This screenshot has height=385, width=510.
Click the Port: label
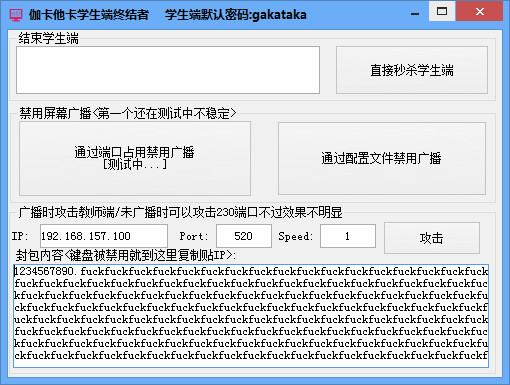point(193,236)
